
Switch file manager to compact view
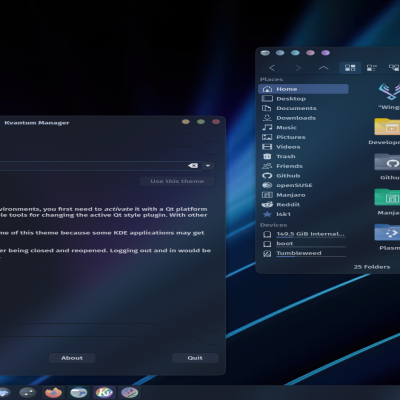tap(372, 68)
